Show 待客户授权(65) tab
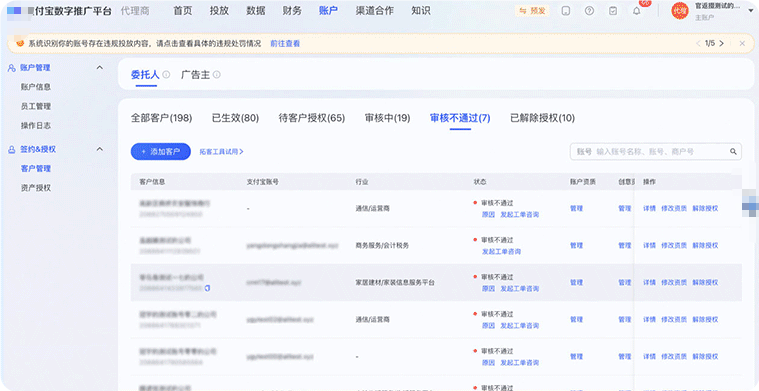 [x=312, y=118]
